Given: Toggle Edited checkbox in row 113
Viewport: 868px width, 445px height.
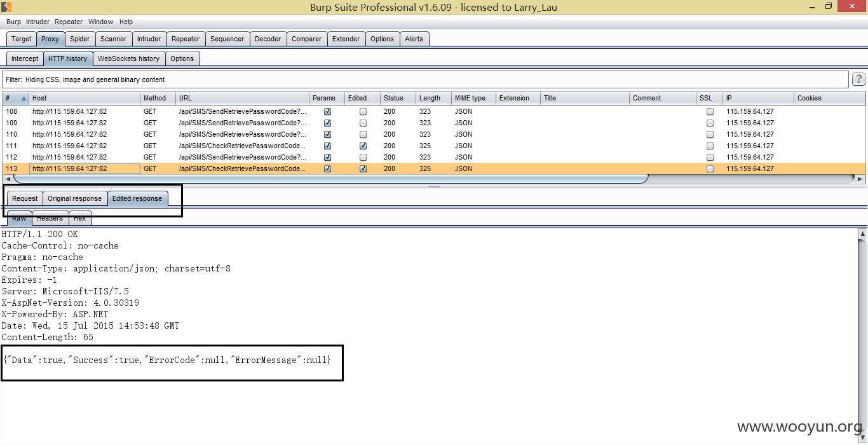Looking at the screenshot, I should point(363,168).
